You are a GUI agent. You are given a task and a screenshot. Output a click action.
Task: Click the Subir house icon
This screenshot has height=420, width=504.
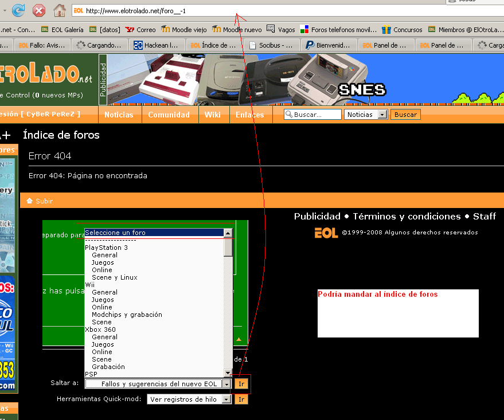(30, 201)
